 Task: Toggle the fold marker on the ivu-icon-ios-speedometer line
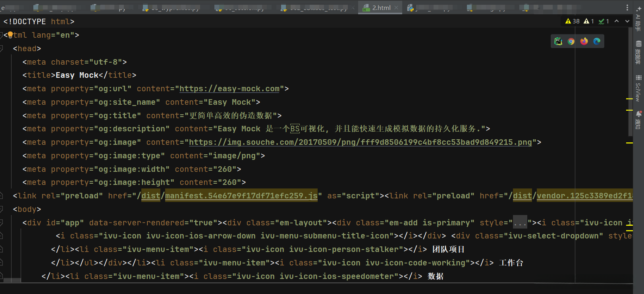[2, 276]
